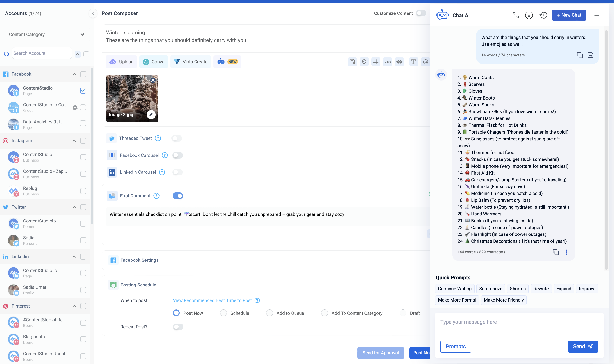The height and width of the screenshot is (364, 614).
Task: Toggle the Facebook Carousel switch
Action: pyautogui.click(x=177, y=155)
